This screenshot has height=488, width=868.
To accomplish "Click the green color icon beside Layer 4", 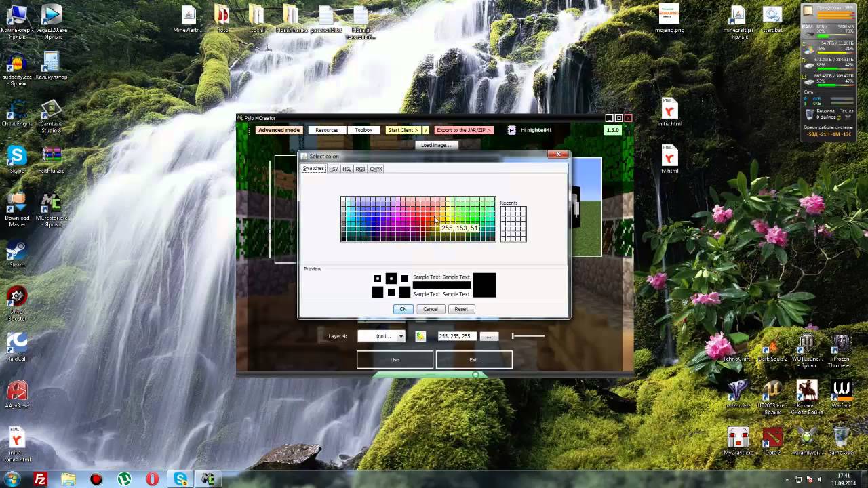I will (x=420, y=336).
